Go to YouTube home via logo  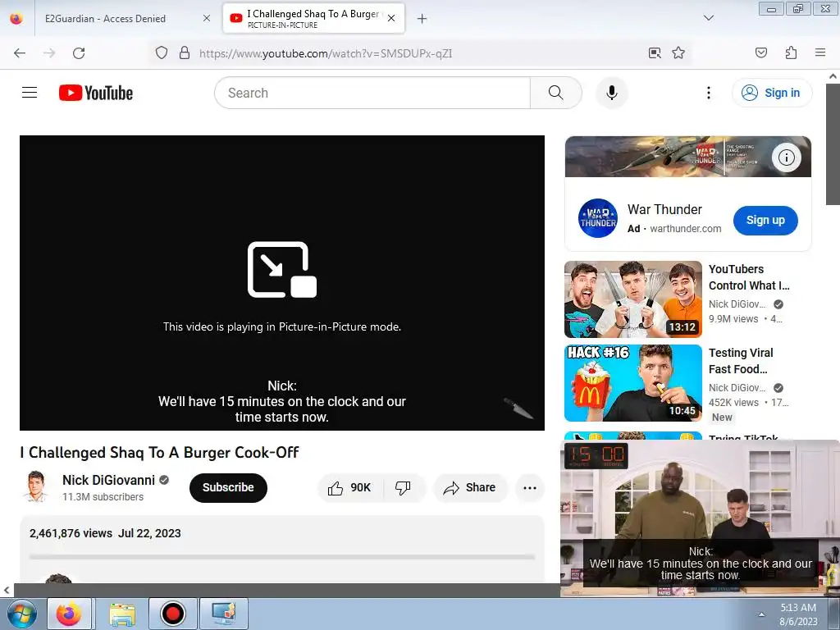[x=96, y=93]
